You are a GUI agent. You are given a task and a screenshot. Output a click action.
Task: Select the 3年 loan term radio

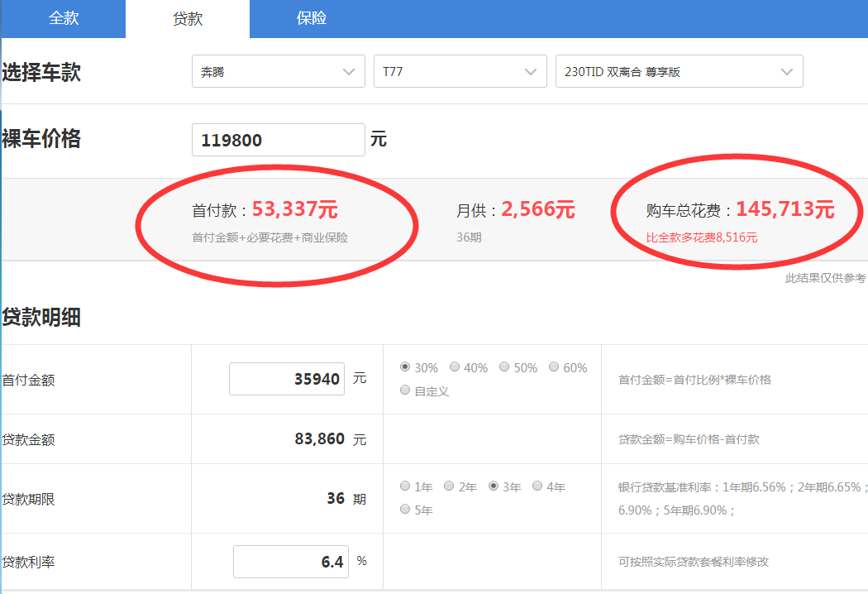click(x=494, y=486)
